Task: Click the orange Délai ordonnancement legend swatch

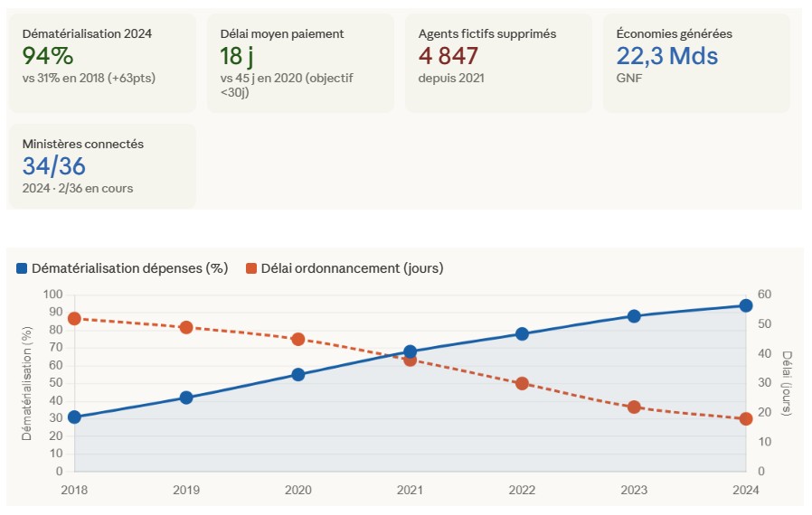Action: click(251, 268)
